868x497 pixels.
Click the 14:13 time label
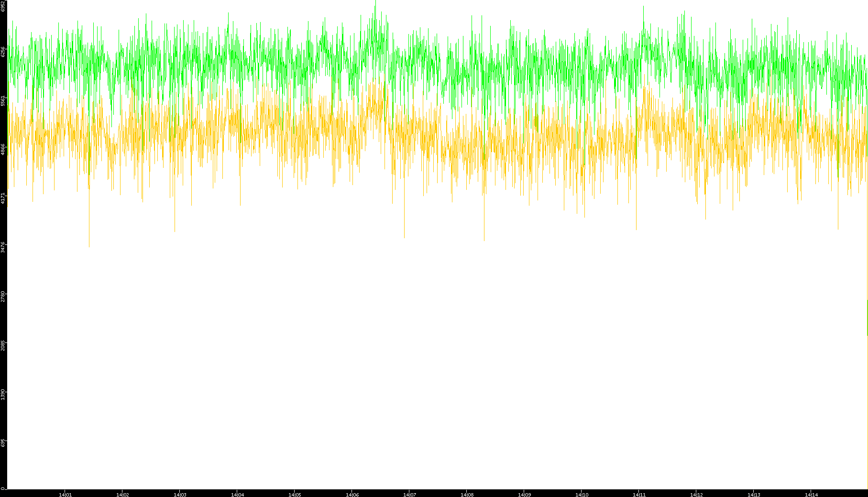754,495
